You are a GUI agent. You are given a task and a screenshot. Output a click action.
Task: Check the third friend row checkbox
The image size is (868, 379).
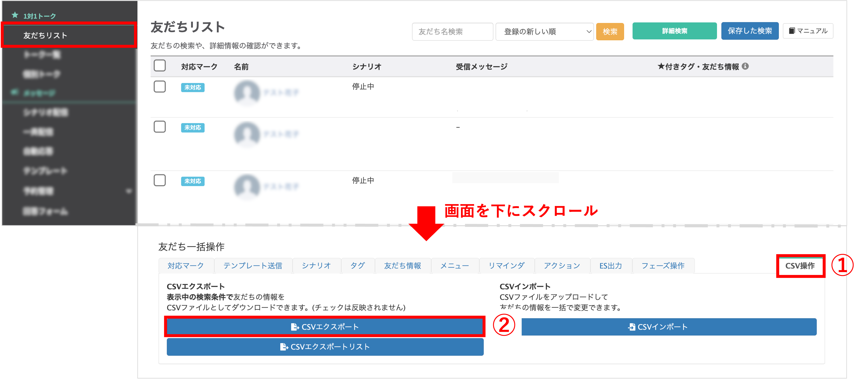click(160, 180)
